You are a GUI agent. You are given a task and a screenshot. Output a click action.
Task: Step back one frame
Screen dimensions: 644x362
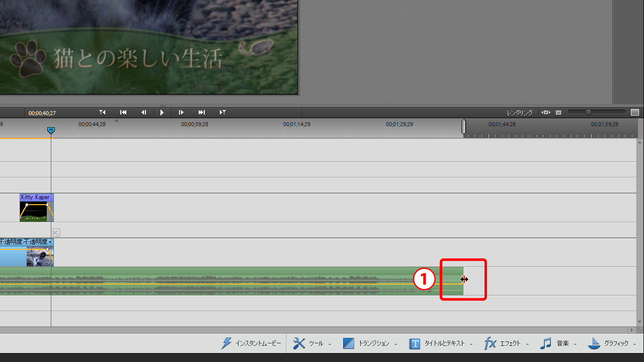tap(143, 113)
